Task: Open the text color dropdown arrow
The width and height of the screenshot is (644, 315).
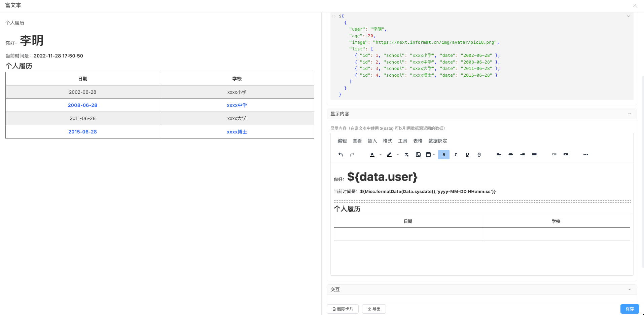Action: [x=381, y=155]
